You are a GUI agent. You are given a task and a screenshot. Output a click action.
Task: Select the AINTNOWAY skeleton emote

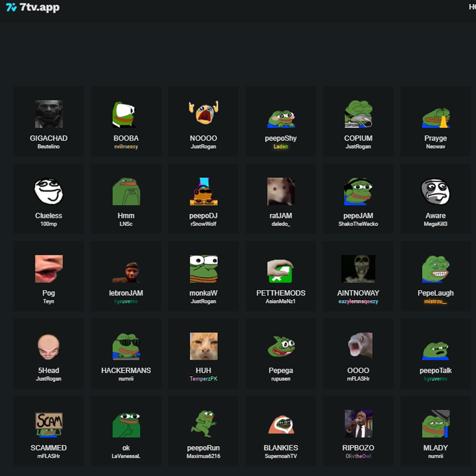[358, 269]
